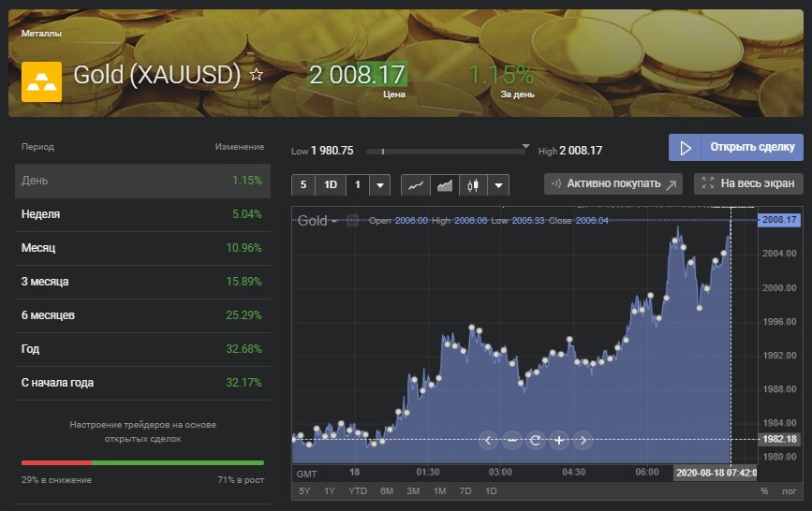Select the 6 месяцев period row
This screenshot has height=511, width=812.
click(142, 315)
